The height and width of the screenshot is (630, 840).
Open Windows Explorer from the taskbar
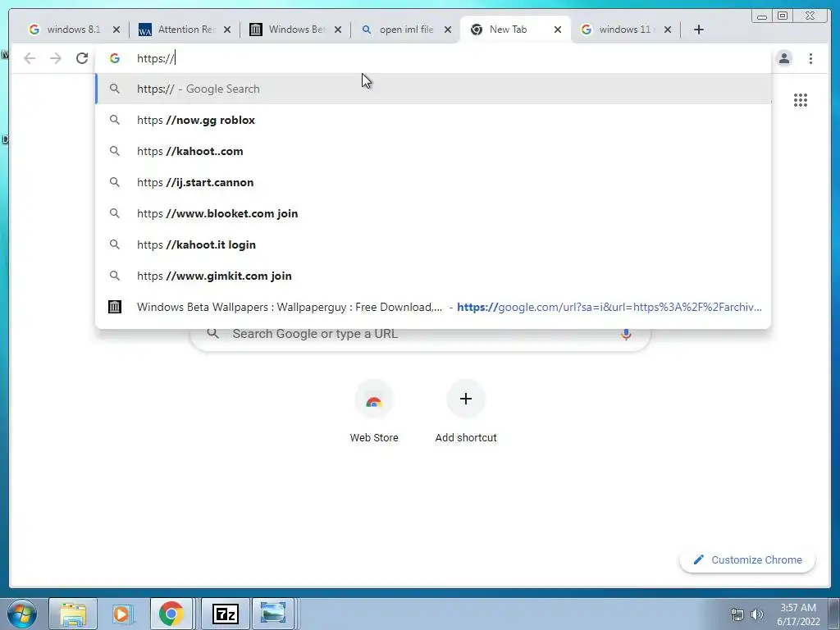tap(73, 614)
